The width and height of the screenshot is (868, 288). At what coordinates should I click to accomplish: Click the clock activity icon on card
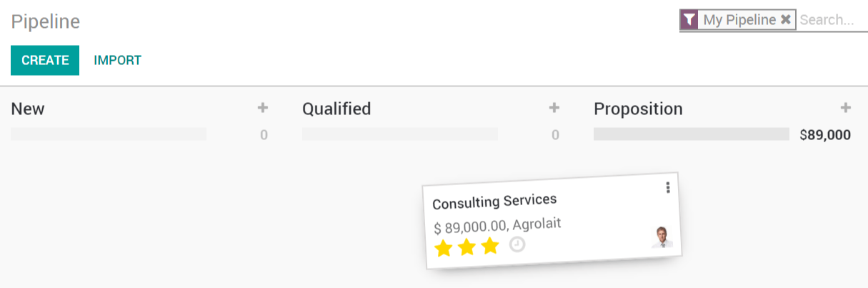tap(517, 244)
